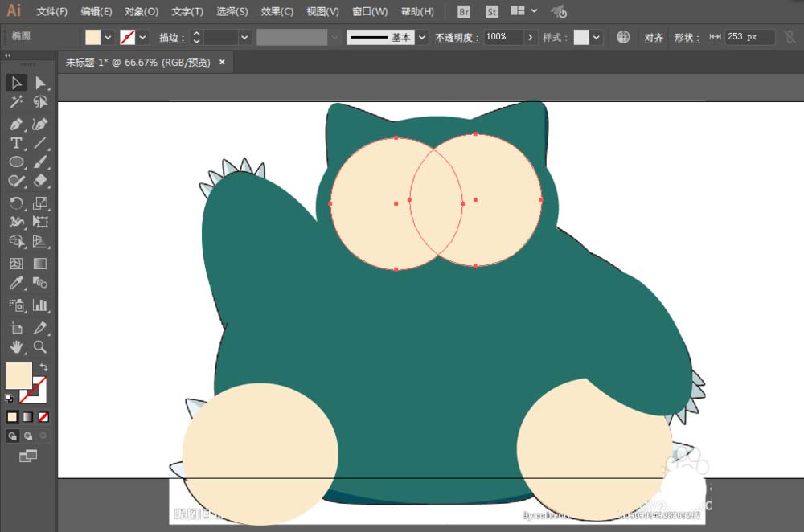Click the fill color box in toolbox
The height and width of the screenshot is (532, 804).
(x=18, y=375)
